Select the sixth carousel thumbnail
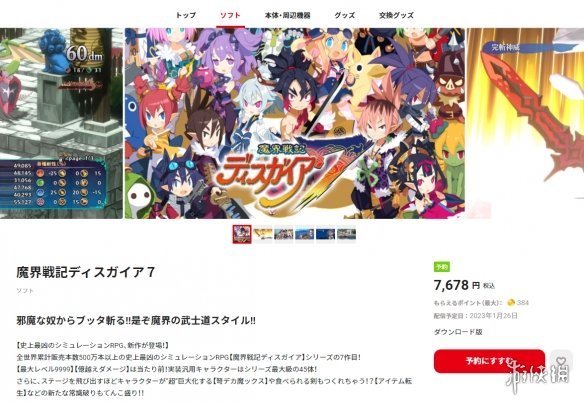Screen dimensions: 584x404 click(346, 234)
